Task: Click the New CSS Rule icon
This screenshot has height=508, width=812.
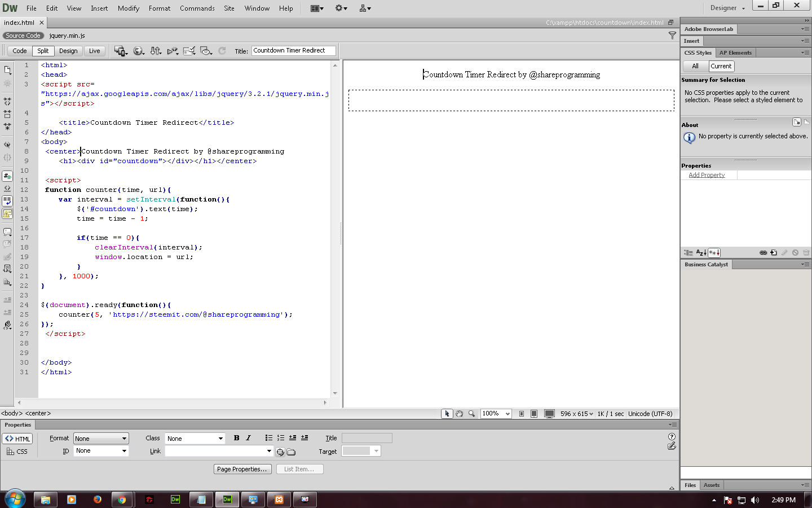Action: point(773,253)
